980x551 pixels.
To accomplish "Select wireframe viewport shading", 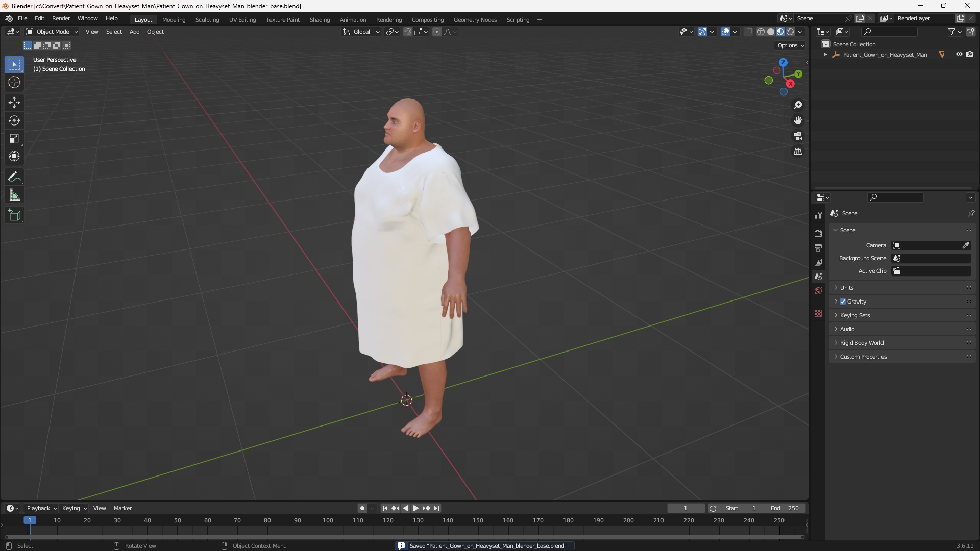I will click(761, 32).
